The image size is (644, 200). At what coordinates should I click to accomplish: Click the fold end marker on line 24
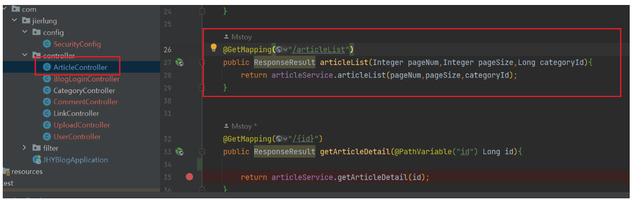point(202,12)
